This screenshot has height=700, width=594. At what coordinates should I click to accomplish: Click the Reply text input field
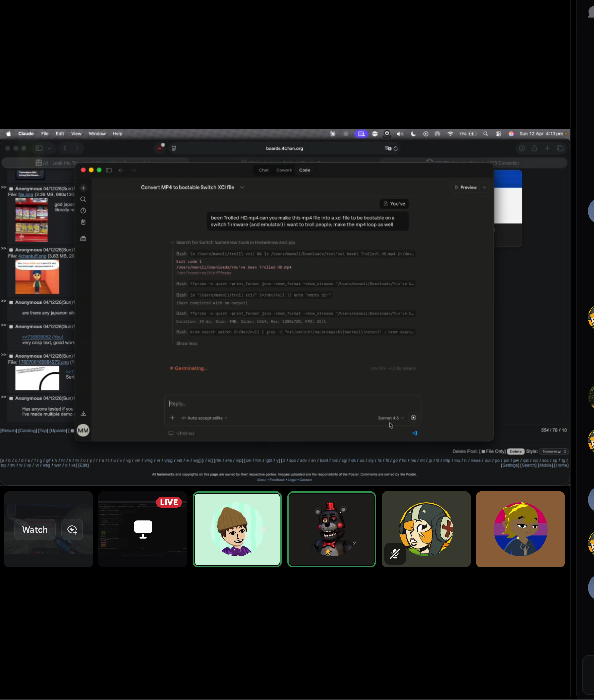tap(293, 403)
